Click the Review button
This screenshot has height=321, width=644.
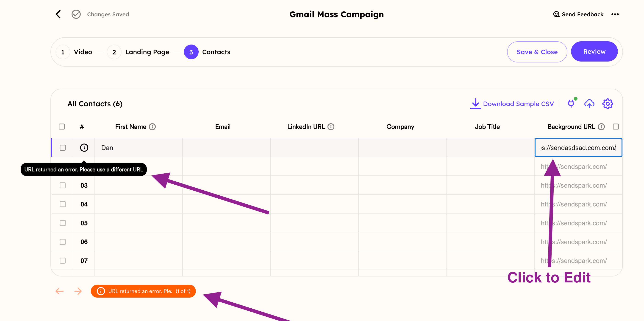[594, 52]
